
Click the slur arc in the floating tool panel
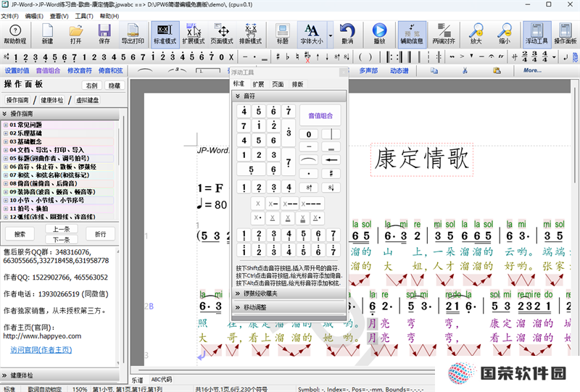coord(309,160)
